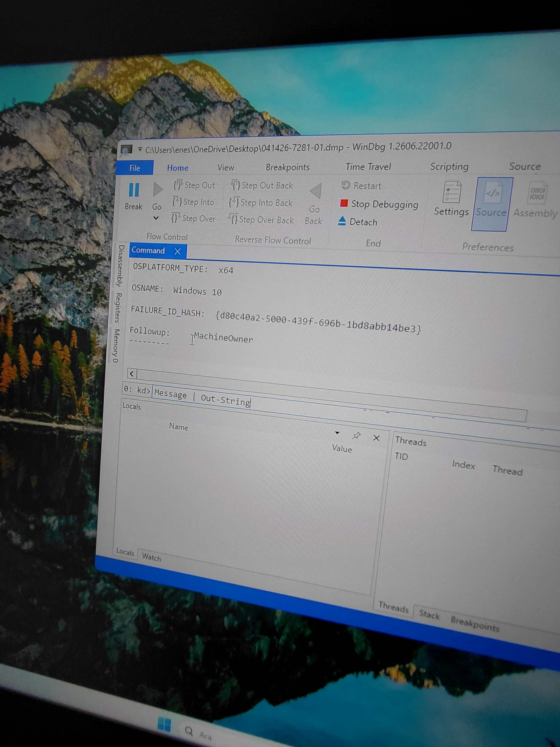
Task: Open the View ribbon tab
Action: click(x=226, y=168)
